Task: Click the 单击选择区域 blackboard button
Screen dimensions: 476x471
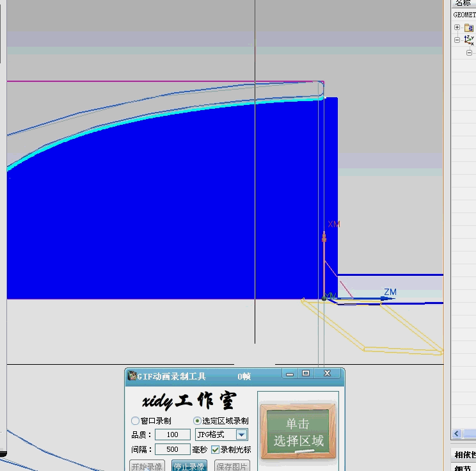Action: 297,431
